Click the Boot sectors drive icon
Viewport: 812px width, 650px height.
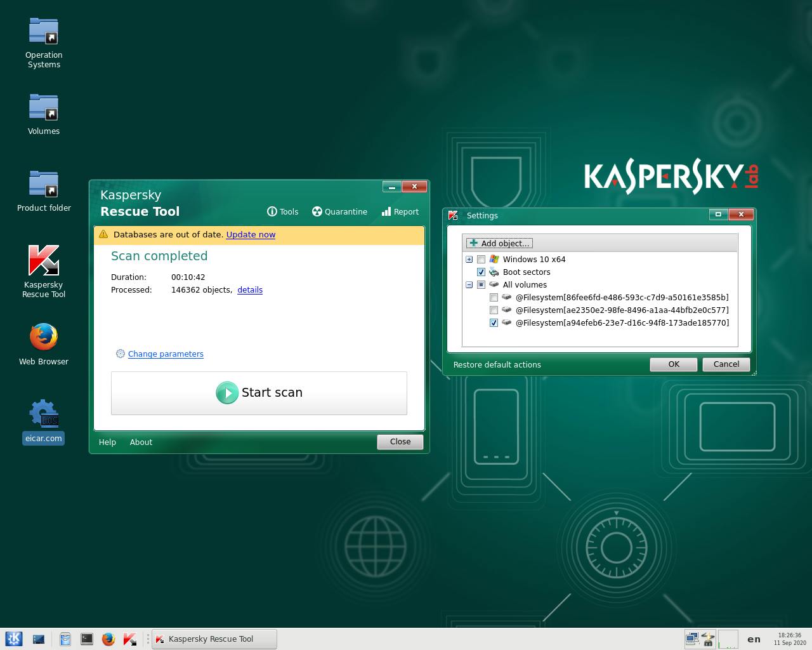pos(494,272)
